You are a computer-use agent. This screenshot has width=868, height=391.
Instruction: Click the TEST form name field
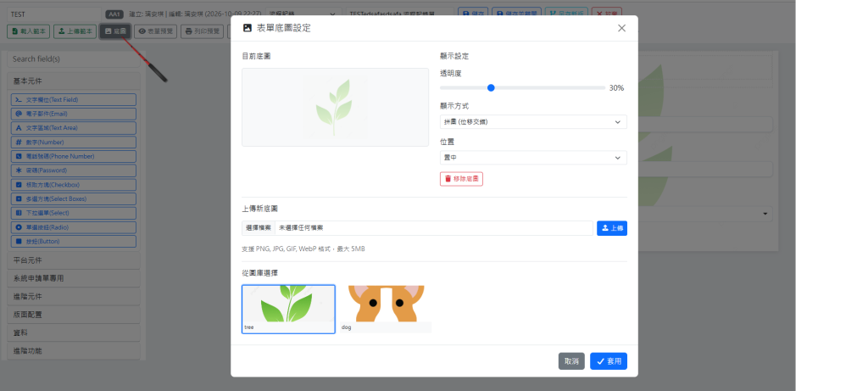click(x=53, y=14)
